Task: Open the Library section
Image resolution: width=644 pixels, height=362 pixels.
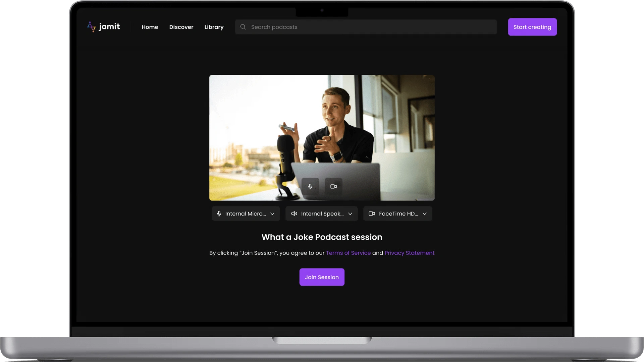Action: 214,27
